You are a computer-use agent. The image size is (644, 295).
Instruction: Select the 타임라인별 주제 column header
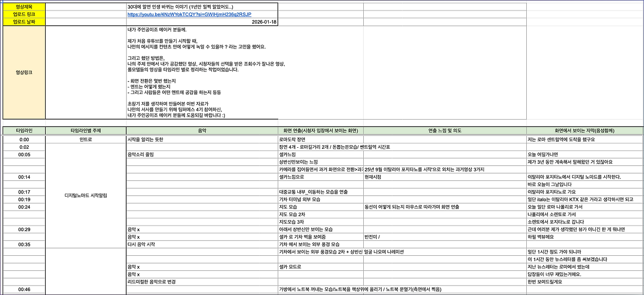[86, 131]
